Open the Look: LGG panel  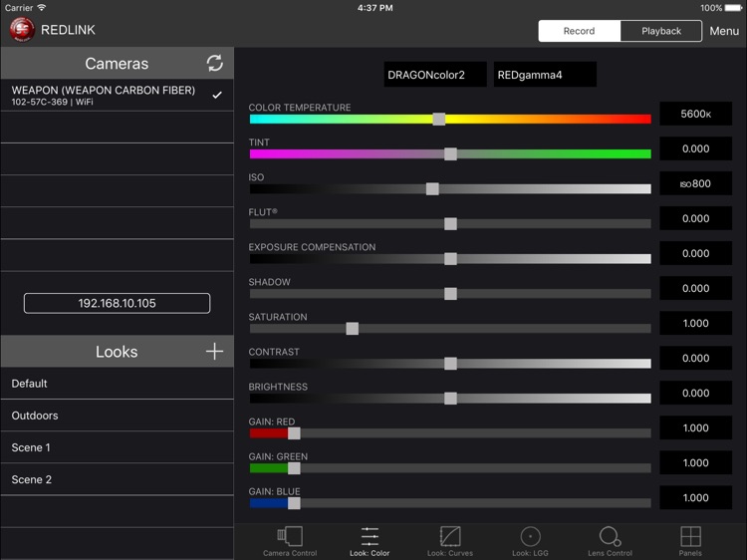click(x=531, y=541)
